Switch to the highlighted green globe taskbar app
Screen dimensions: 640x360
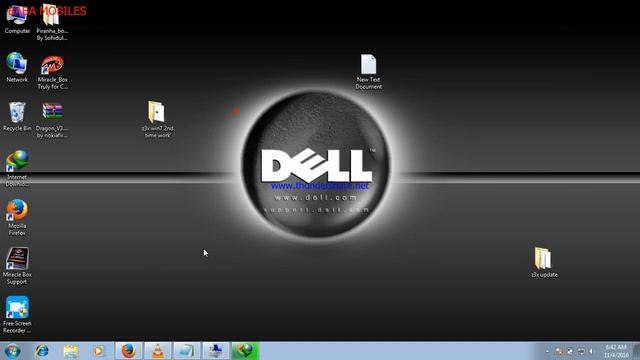[245, 351]
